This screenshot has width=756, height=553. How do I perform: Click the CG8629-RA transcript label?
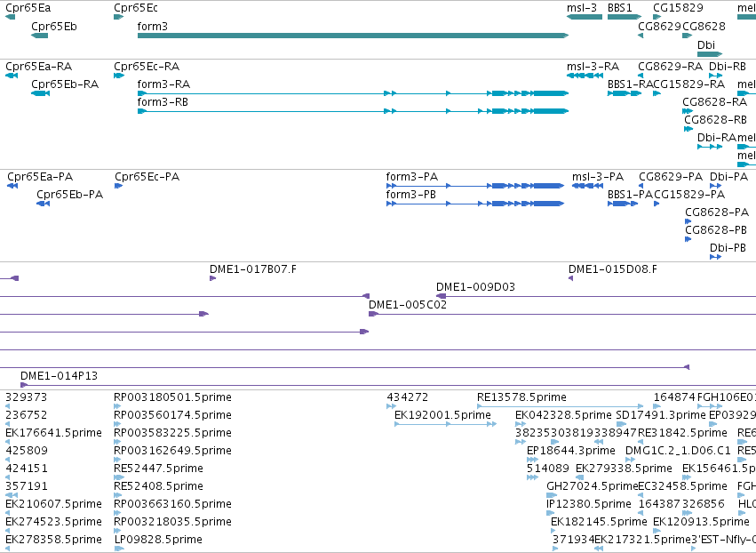(x=670, y=66)
